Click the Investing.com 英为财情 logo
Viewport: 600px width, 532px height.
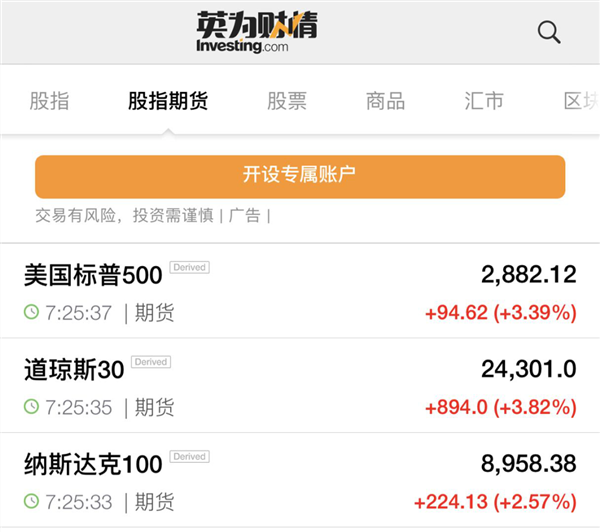point(257,32)
